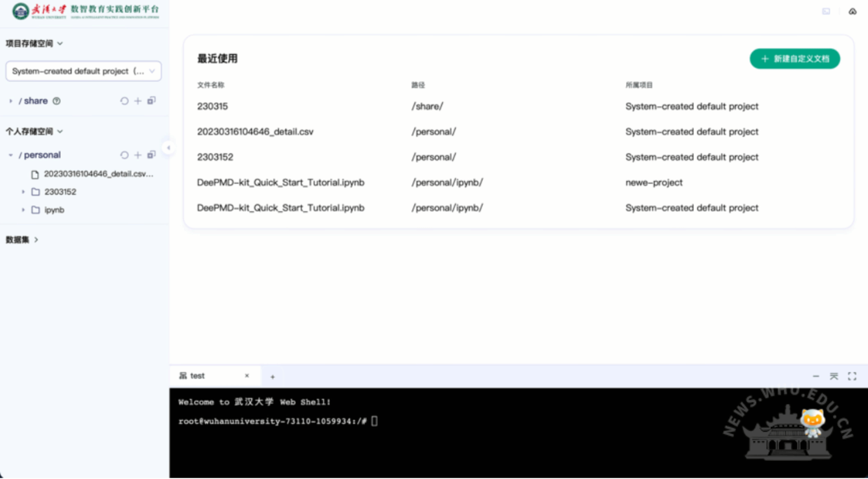The image size is (868, 479).
Task: Expand terminal to fullscreen
Action: point(852,376)
